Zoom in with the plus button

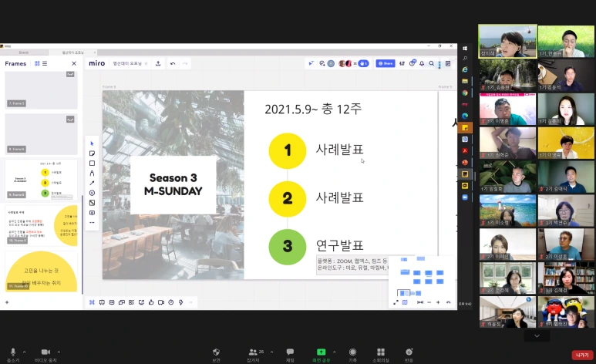pyautogui.click(x=438, y=302)
